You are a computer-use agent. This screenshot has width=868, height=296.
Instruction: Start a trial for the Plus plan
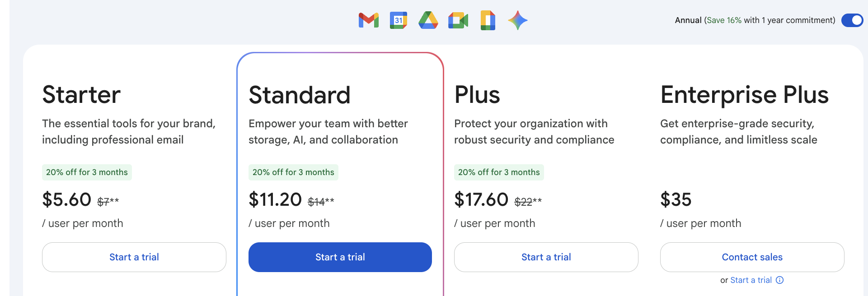pyautogui.click(x=546, y=257)
